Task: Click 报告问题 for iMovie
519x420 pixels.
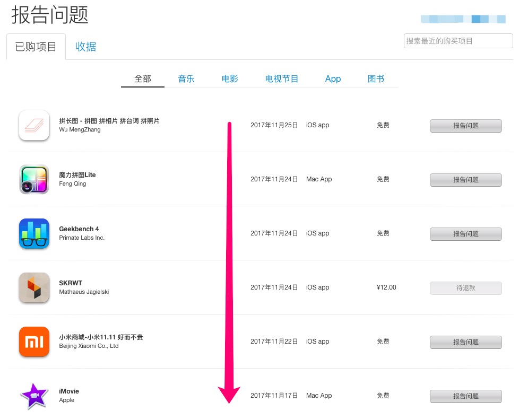Action: (465, 396)
